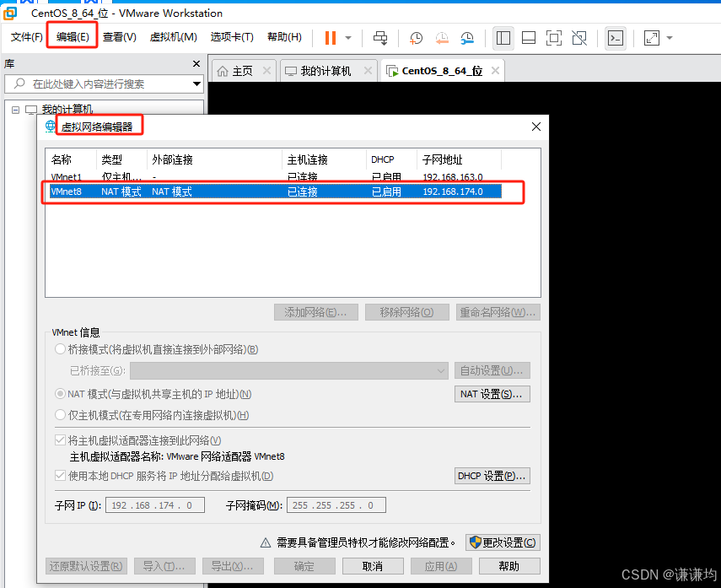Open the 虚拟机(M) menu
This screenshot has height=588, width=721.
(174, 37)
